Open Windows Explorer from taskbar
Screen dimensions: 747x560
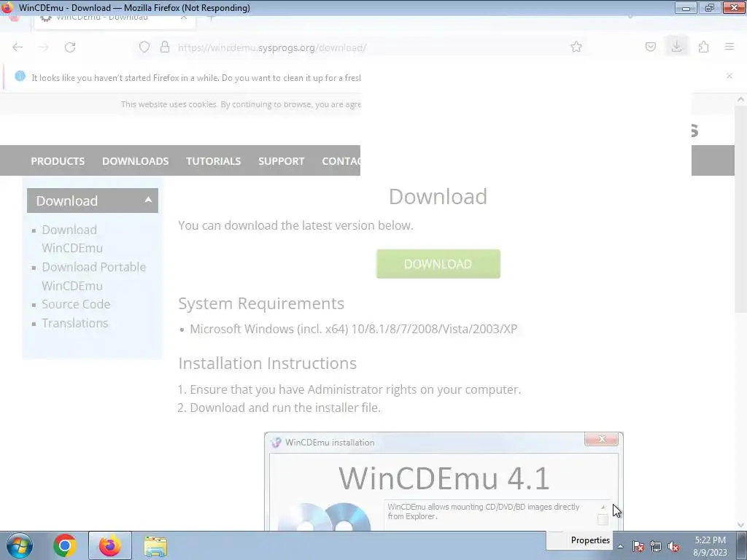pos(155,546)
